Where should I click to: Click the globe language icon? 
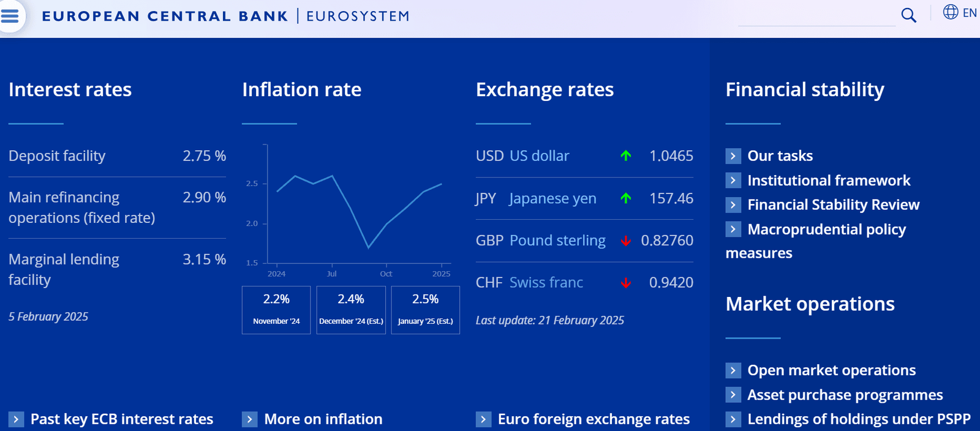[x=951, y=12]
